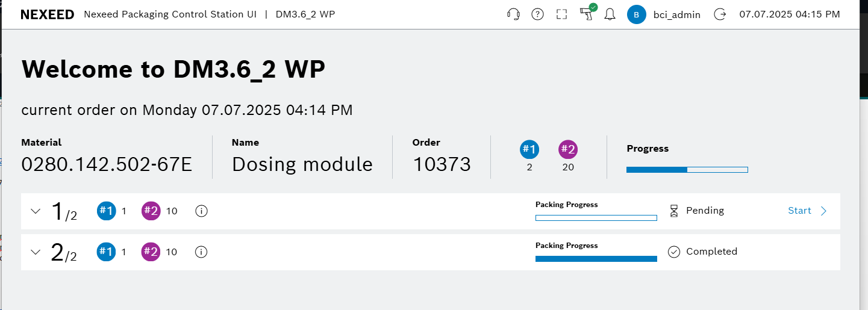868x310 pixels.
Task: Click Start link on pending row
Action: pyautogui.click(x=799, y=211)
